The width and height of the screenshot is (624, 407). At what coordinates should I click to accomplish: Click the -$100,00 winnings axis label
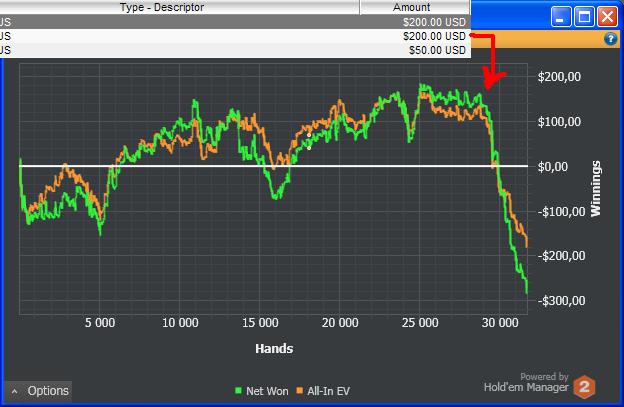[562, 212]
